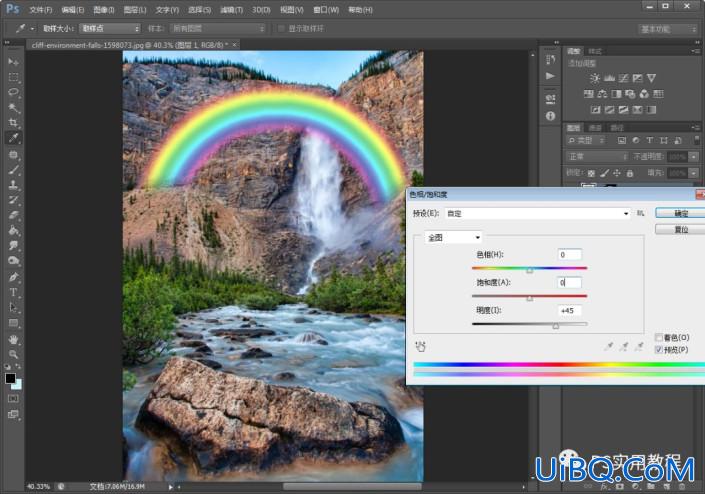The width and height of the screenshot is (705, 494).
Task: Toggle lock transparent pixels icon
Action: pyautogui.click(x=591, y=173)
